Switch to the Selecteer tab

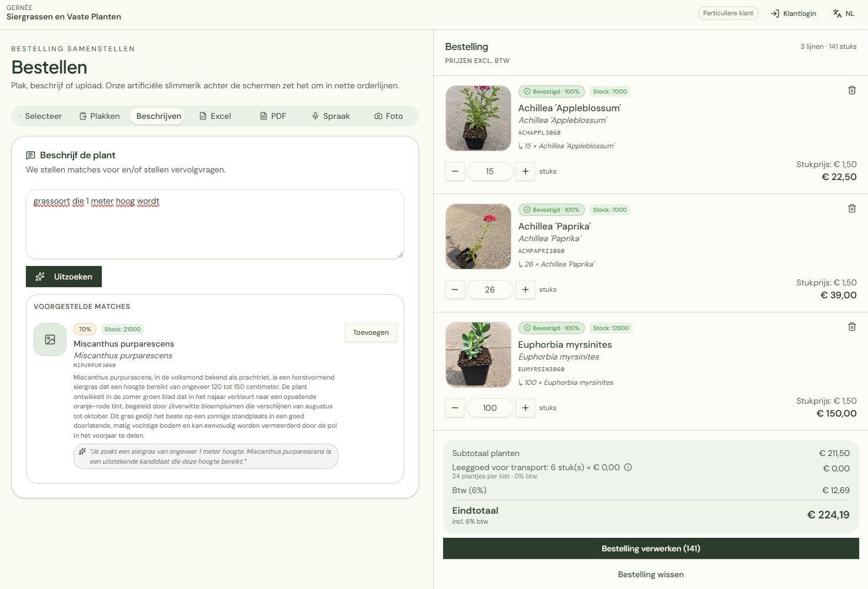[x=40, y=116]
